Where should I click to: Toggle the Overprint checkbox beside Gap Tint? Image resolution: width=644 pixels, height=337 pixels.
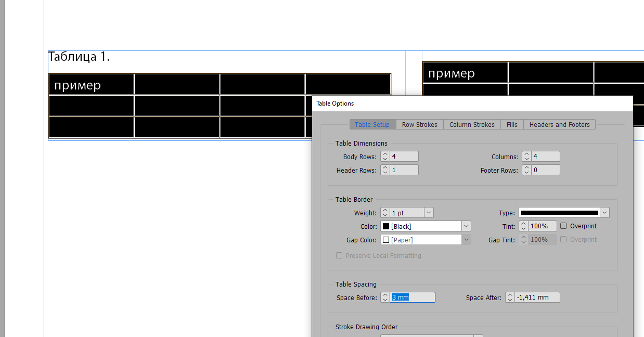coord(563,240)
